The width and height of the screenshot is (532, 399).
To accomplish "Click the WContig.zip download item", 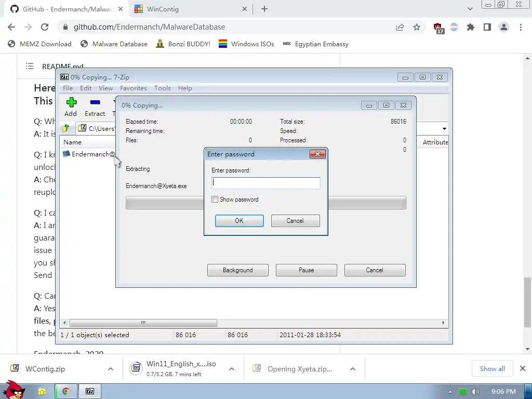I will click(x=45, y=369).
